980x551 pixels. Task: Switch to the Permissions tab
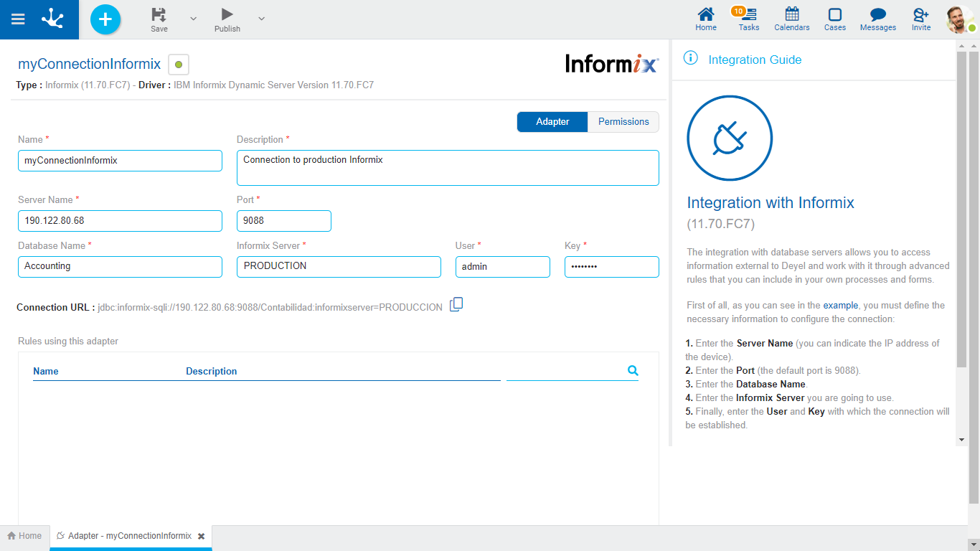[623, 122]
